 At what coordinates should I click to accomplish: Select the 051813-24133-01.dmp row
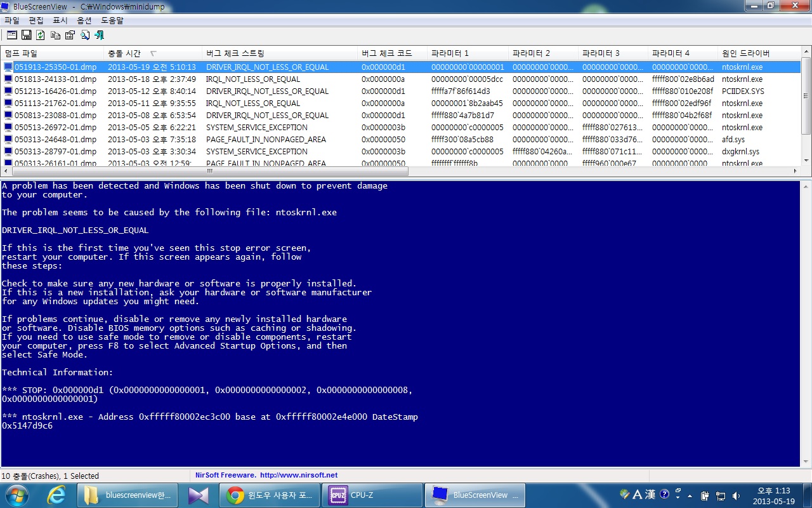click(401, 79)
